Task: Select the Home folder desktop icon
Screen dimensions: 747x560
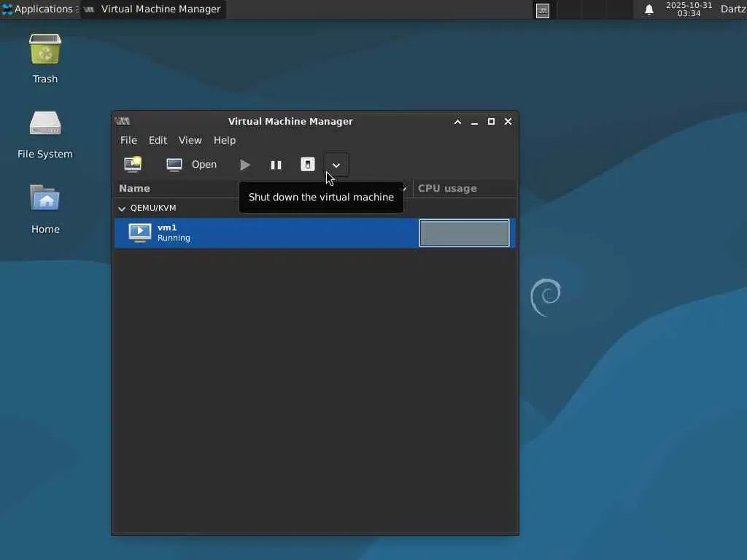Action: tap(45, 209)
